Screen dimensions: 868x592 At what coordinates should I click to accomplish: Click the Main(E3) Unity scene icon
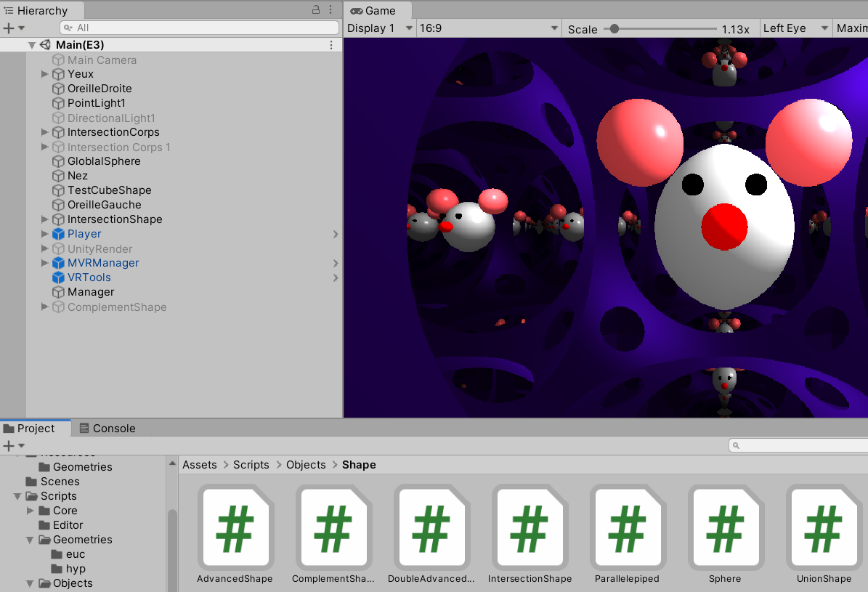click(x=45, y=45)
